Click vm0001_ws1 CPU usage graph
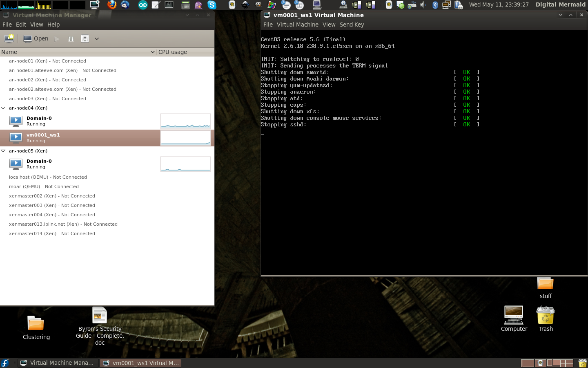 coord(185,138)
